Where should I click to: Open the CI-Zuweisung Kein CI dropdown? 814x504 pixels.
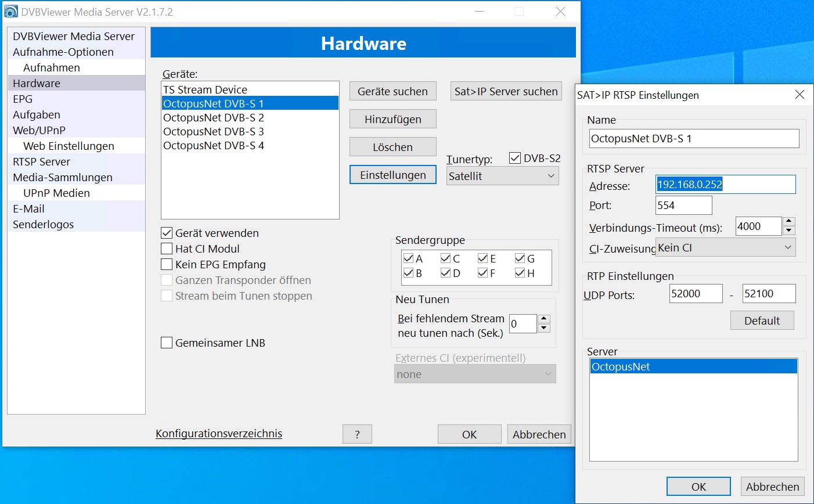(x=725, y=247)
